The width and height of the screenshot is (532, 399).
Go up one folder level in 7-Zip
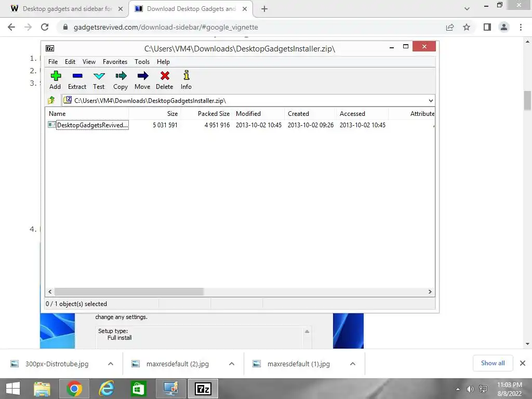pos(51,100)
